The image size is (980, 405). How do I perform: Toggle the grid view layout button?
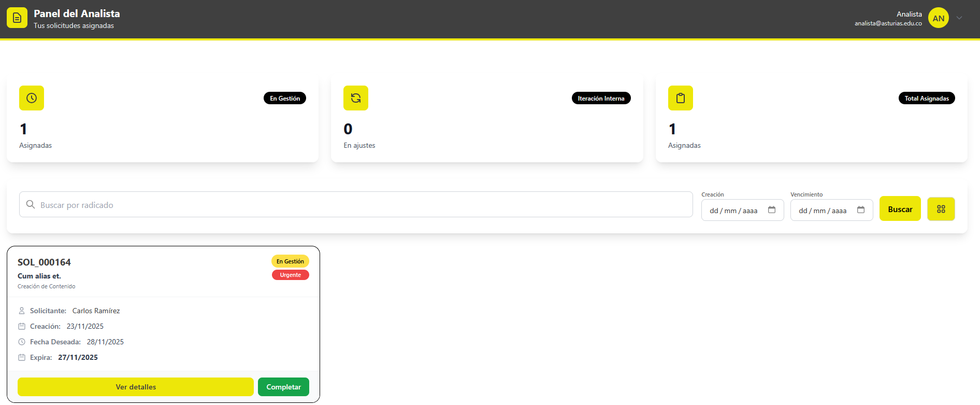coord(941,209)
